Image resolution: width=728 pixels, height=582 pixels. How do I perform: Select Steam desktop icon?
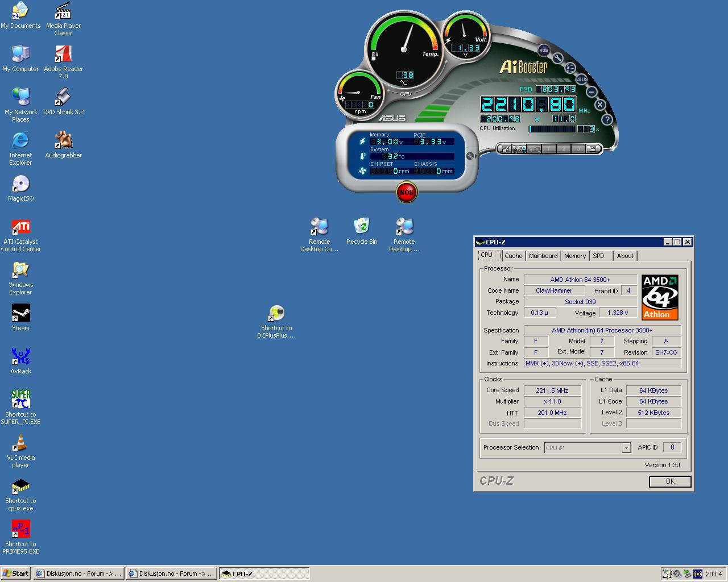20,318
